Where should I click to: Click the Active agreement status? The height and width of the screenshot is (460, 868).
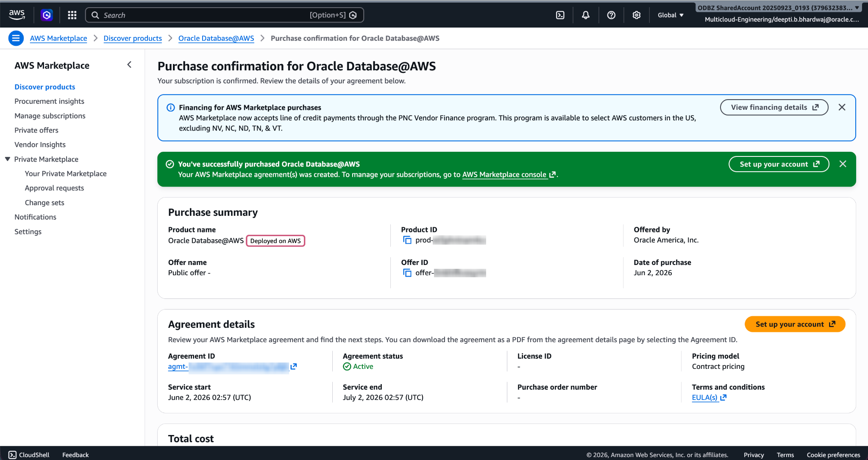(358, 366)
